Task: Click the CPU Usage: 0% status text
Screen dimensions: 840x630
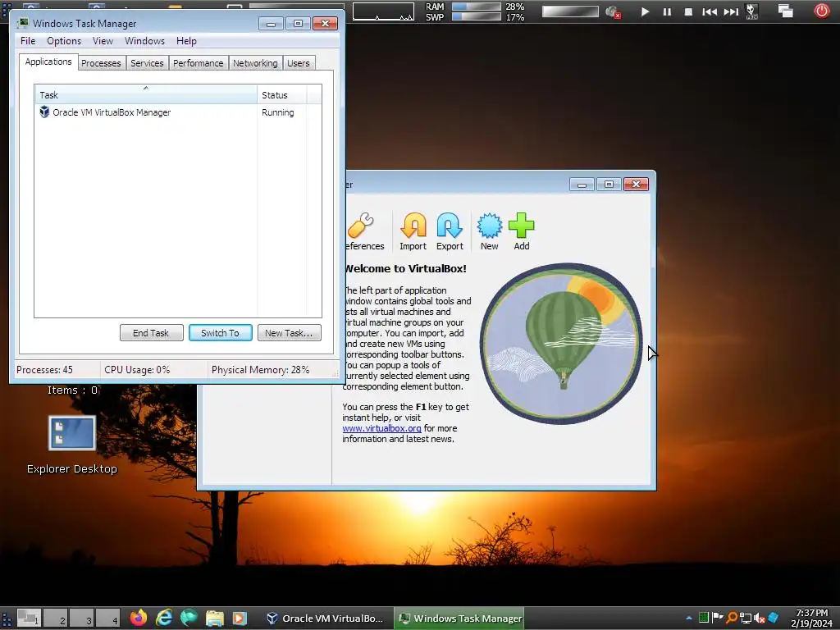Action: (x=137, y=370)
